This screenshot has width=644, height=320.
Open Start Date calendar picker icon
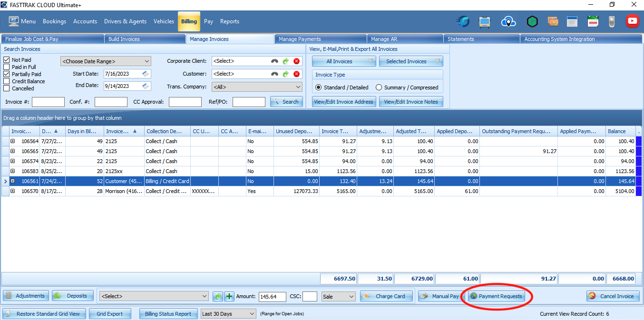tap(146, 74)
